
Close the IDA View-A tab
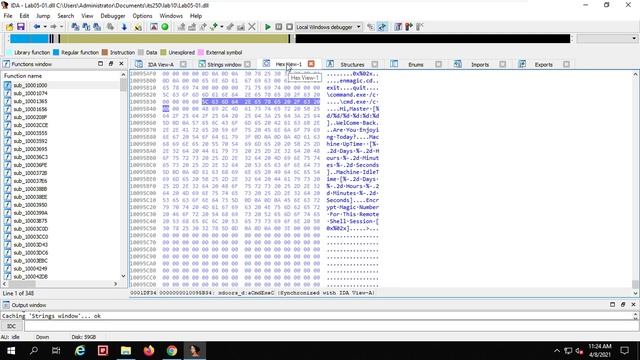(183, 64)
